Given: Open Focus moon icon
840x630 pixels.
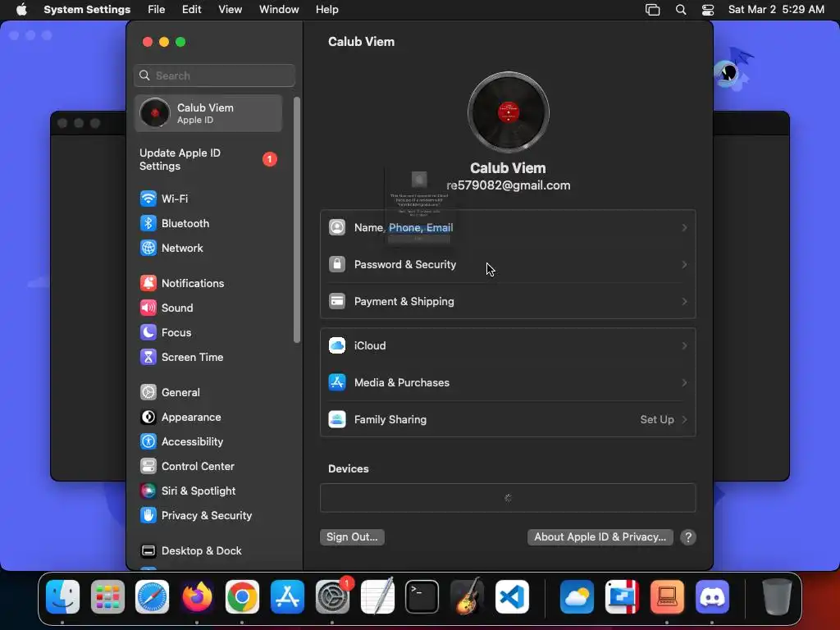Looking at the screenshot, I should (x=148, y=333).
